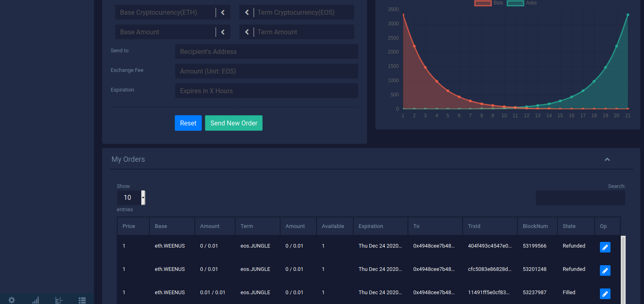Click the align bars icon in sidebar
Viewport: 644px width, 304px height.
click(59, 300)
